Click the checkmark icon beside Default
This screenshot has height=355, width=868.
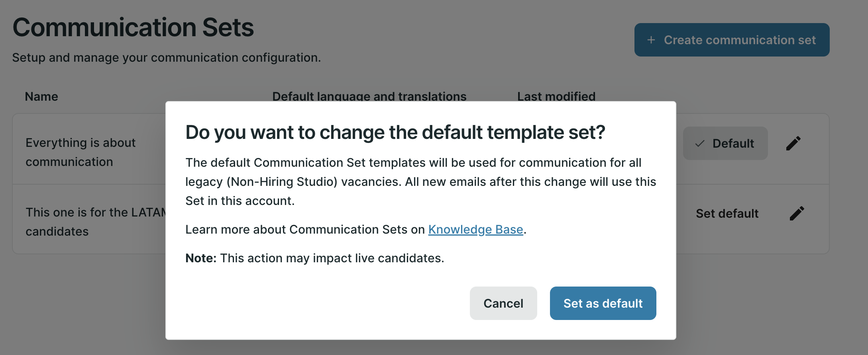click(x=700, y=144)
